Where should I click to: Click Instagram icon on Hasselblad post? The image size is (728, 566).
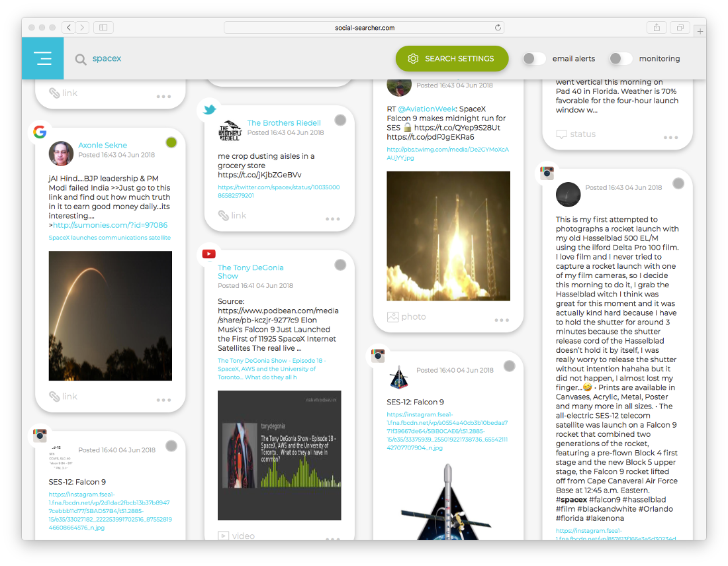click(x=547, y=173)
